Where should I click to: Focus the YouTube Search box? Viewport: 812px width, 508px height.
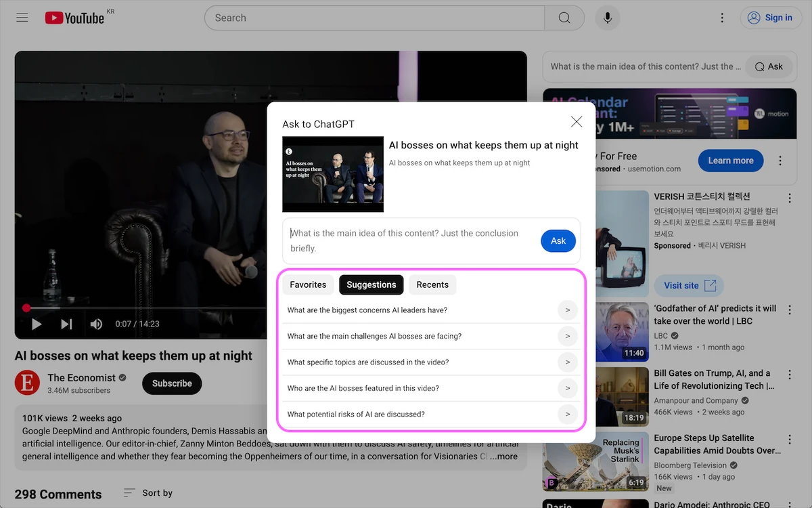click(375, 18)
